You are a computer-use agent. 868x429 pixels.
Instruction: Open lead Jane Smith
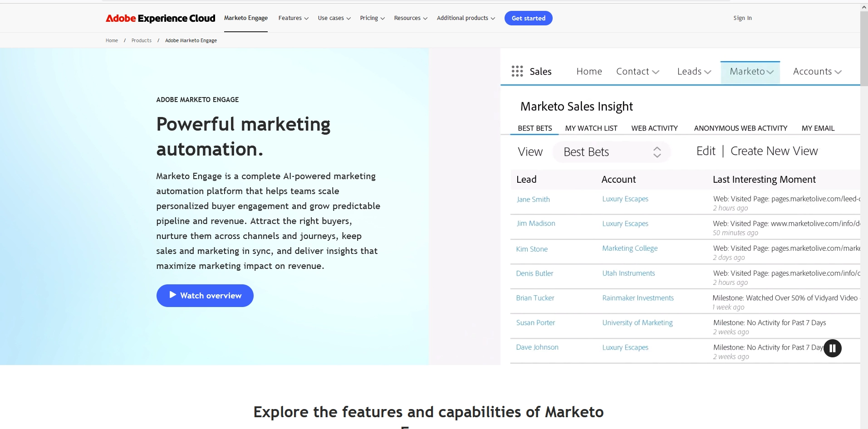(x=533, y=200)
